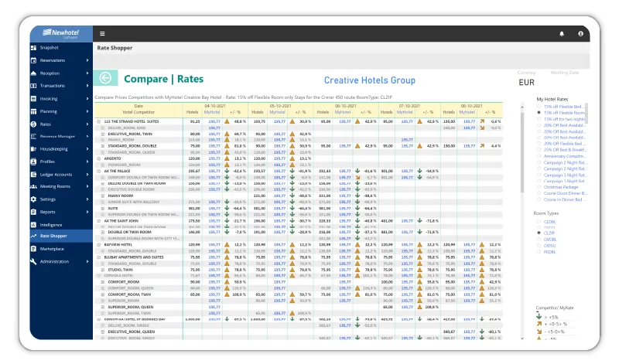The height and width of the screenshot is (364, 619).
Task: Collapse the AX The Palace hotel group
Action: pyautogui.click(x=100, y=171)
